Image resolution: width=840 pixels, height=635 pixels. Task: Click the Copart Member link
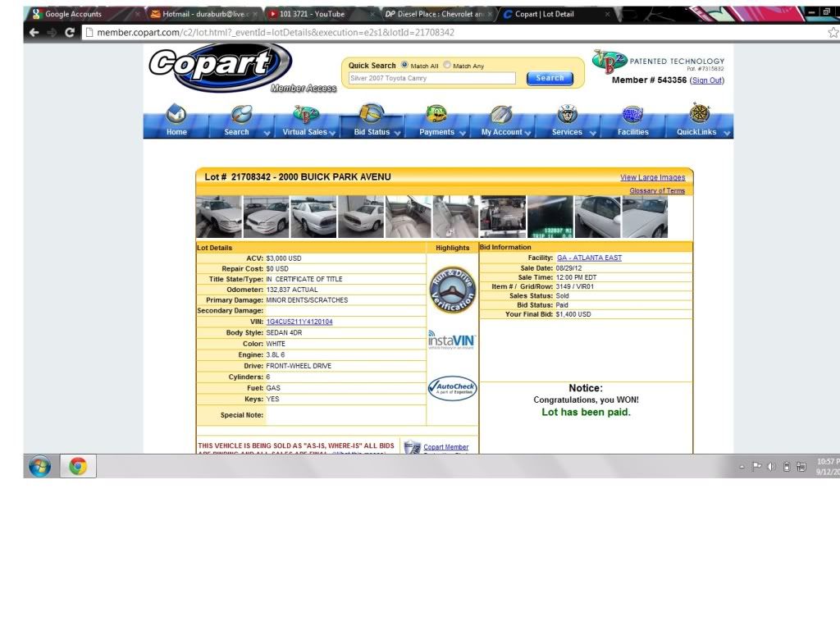445,447
